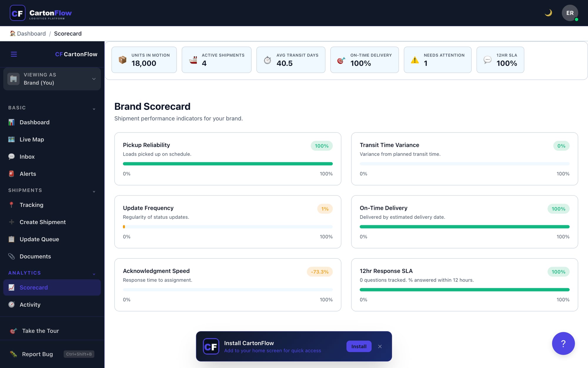Open the Update Queue clipboard icon
This screenshot has height=368, width=588.
pyautogui.click(x=12, y=239)
